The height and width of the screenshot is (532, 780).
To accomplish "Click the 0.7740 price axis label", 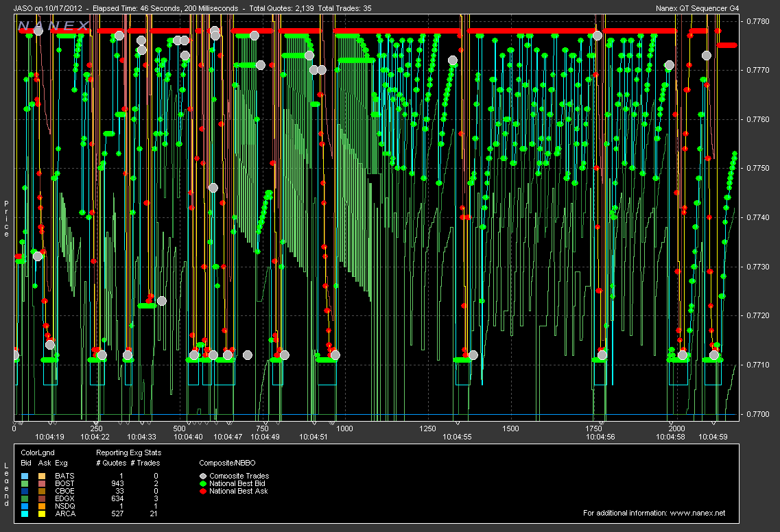I will tap(757, 218).
